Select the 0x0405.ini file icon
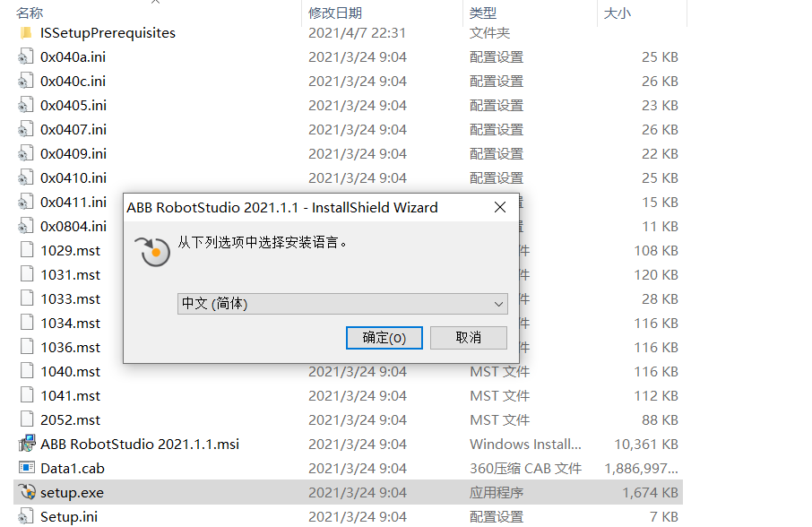Image resolution: width=812 pixels, height=527 pixels. pos(26,106)
